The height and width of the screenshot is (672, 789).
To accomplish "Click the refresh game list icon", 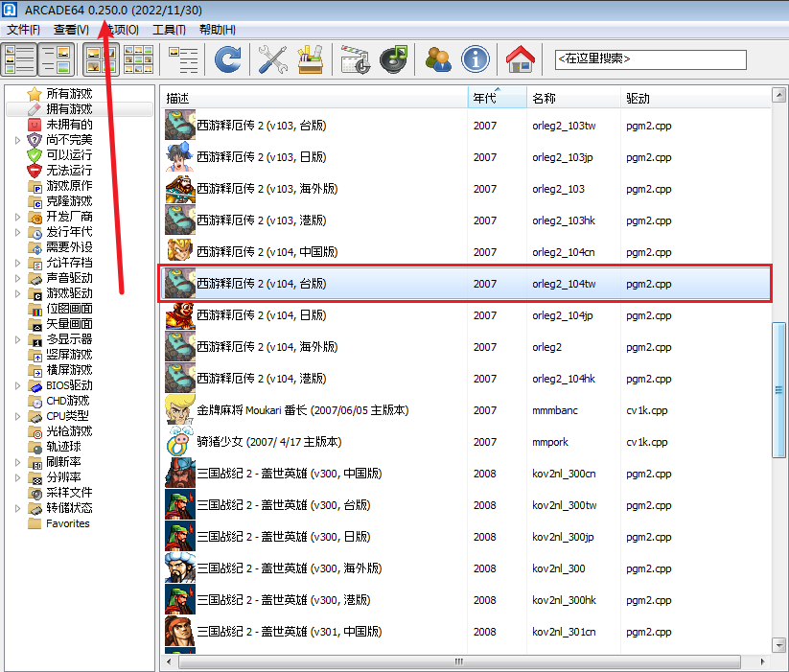I will click(x=227, y=59).
